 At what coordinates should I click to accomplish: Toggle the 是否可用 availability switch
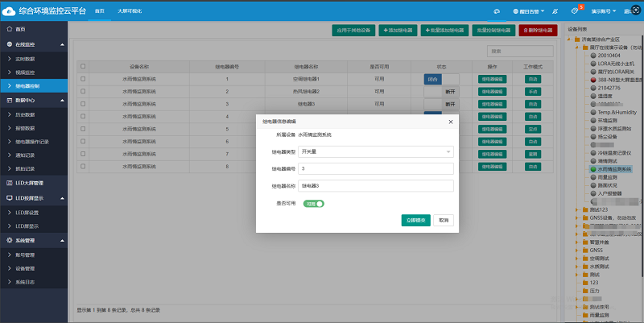tap(313, 204)
